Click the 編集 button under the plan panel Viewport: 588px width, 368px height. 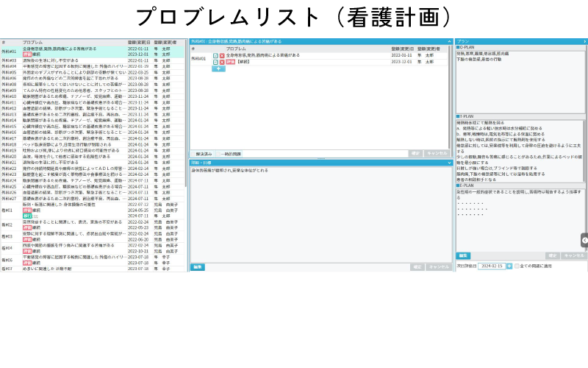point(465,255)
